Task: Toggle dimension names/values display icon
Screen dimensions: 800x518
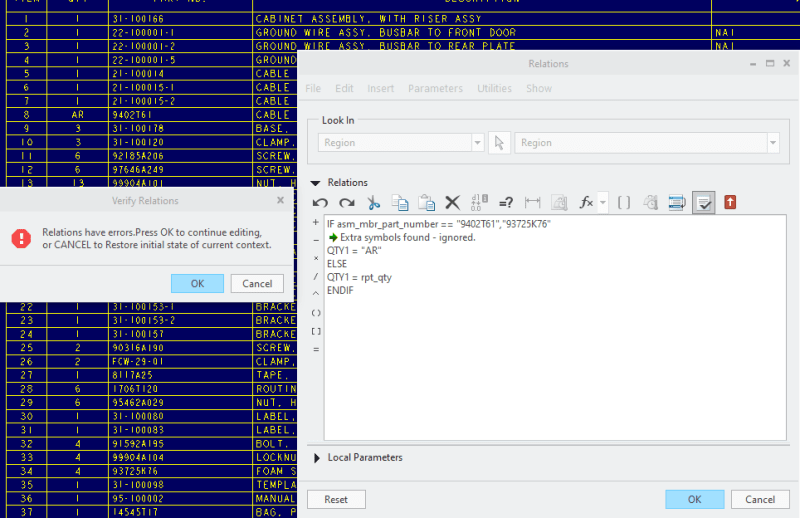Action: click(479, 203)
